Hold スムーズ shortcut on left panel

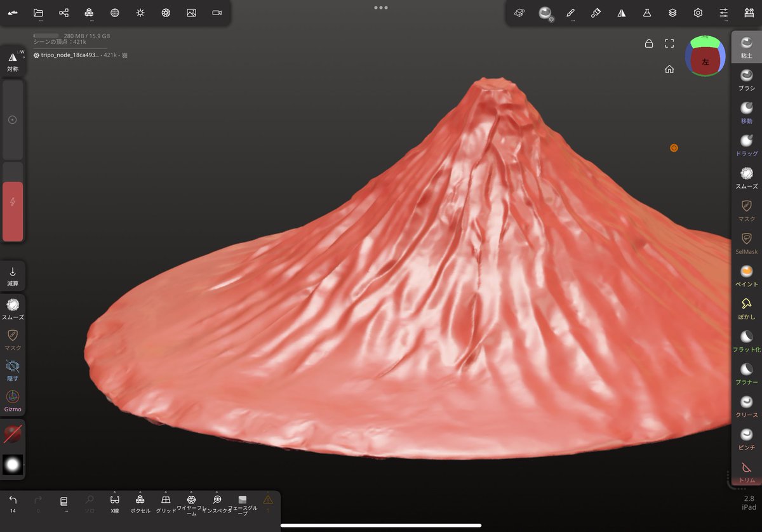tap(13, 308)
